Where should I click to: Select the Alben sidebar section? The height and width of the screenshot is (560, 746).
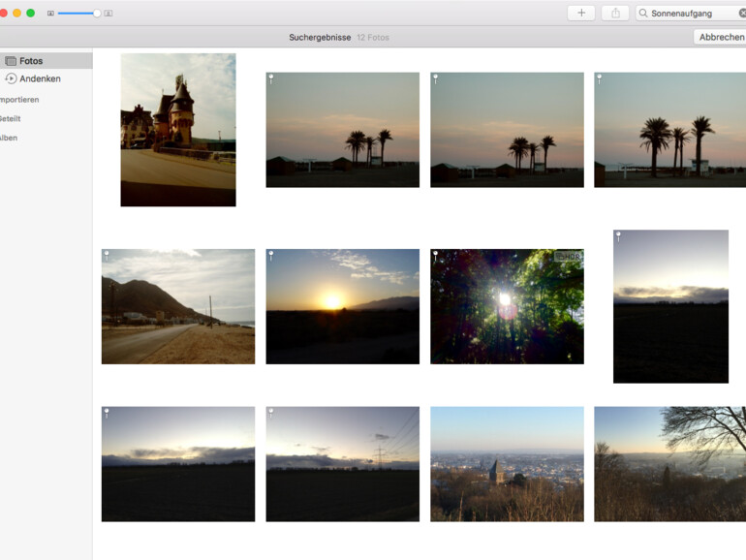pyautogui.click(x=9, y=138)
